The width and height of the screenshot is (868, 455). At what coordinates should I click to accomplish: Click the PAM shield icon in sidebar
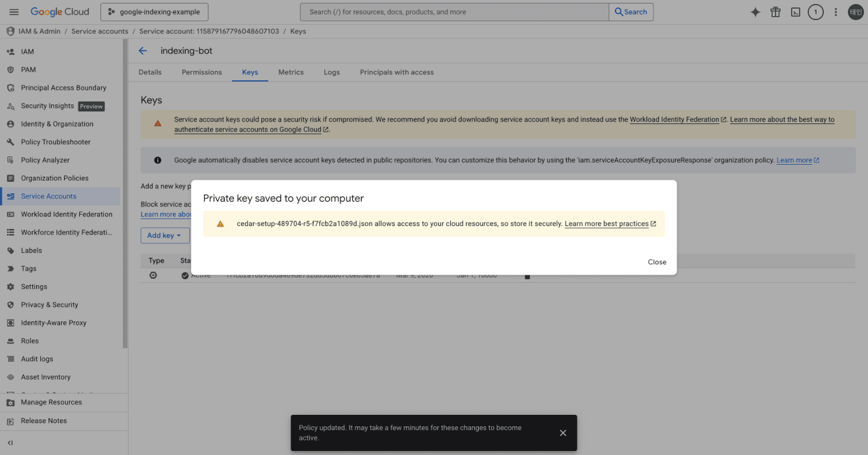[10, 70]
